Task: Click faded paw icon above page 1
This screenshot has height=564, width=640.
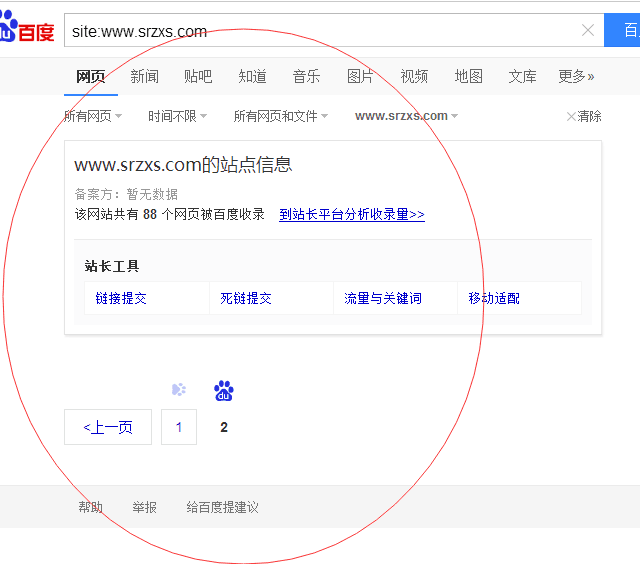Action: click(179, 390)
